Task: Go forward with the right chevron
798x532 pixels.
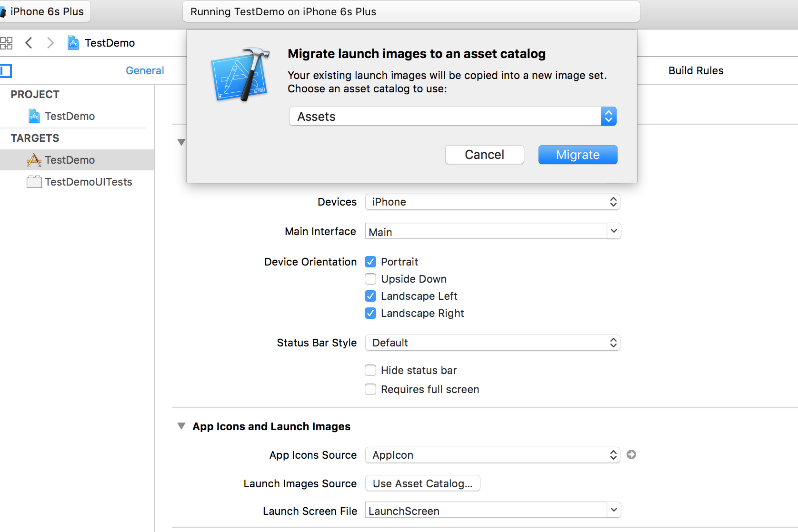Action: [x=50, y=43]
